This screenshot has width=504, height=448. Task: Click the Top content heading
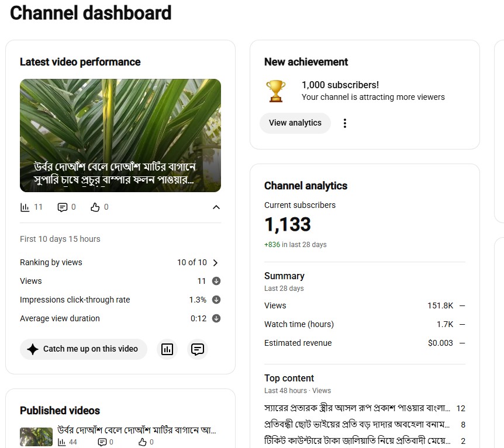coord(289,378)
